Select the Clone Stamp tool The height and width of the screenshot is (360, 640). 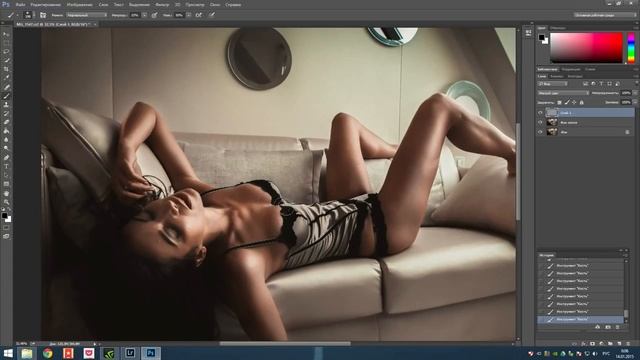(x=6, y=104)
